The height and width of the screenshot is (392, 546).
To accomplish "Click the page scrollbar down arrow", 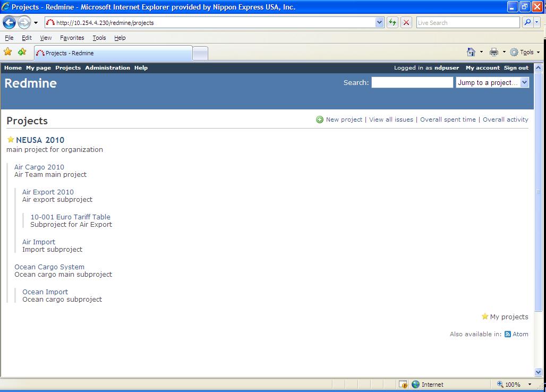I will click(539, 372).
